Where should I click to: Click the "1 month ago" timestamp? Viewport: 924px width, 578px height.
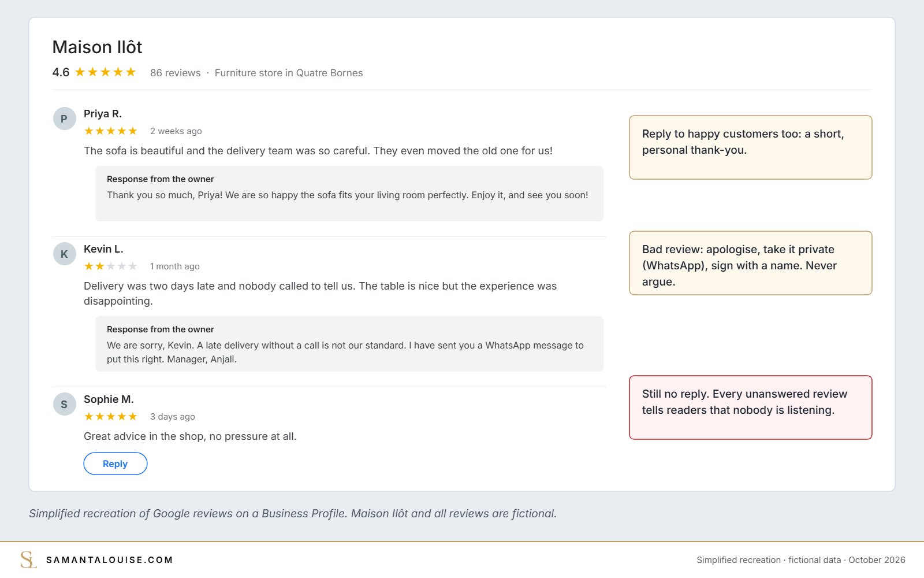(175, 266)
